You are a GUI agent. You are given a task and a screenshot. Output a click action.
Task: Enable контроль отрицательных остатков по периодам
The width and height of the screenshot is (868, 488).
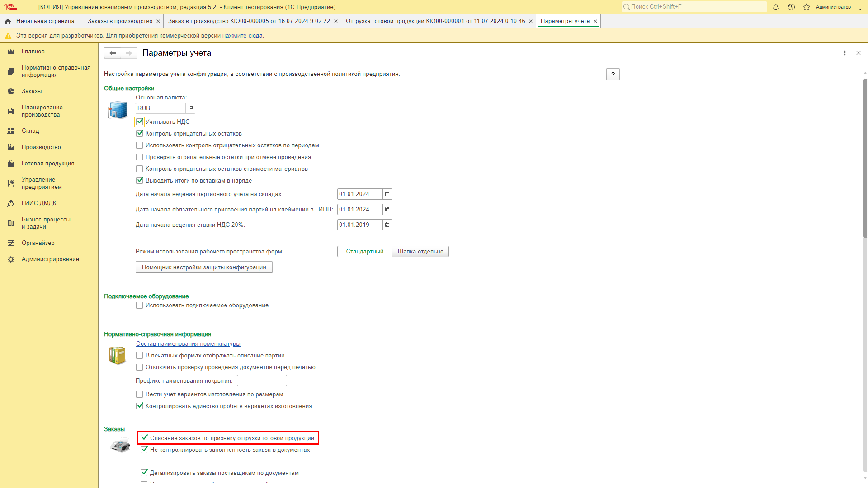point(140,145)
